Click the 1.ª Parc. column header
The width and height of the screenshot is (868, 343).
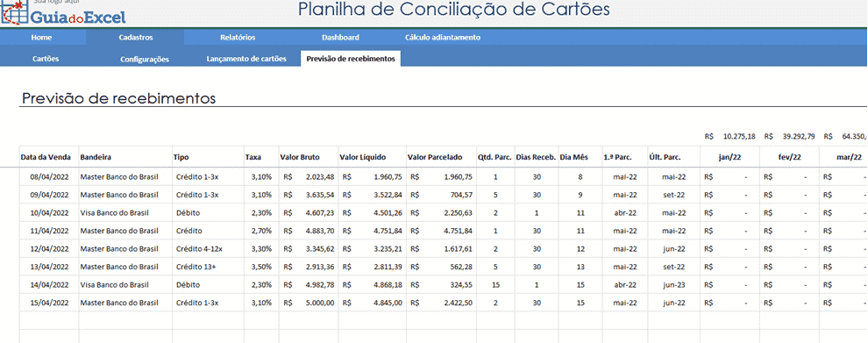(x=624, y=157)
